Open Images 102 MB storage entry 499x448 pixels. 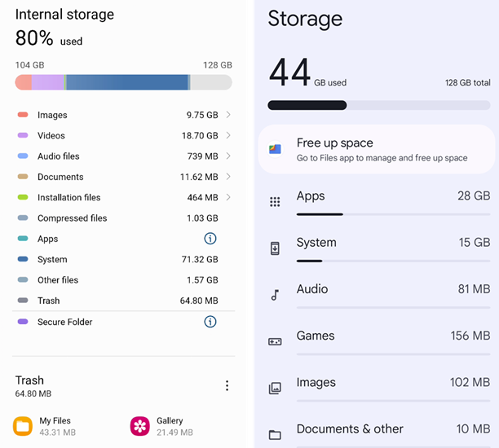click(378, 389)
